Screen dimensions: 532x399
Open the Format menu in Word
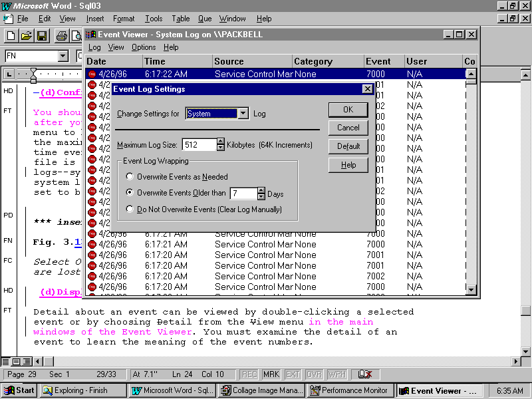tap(124, 19)
